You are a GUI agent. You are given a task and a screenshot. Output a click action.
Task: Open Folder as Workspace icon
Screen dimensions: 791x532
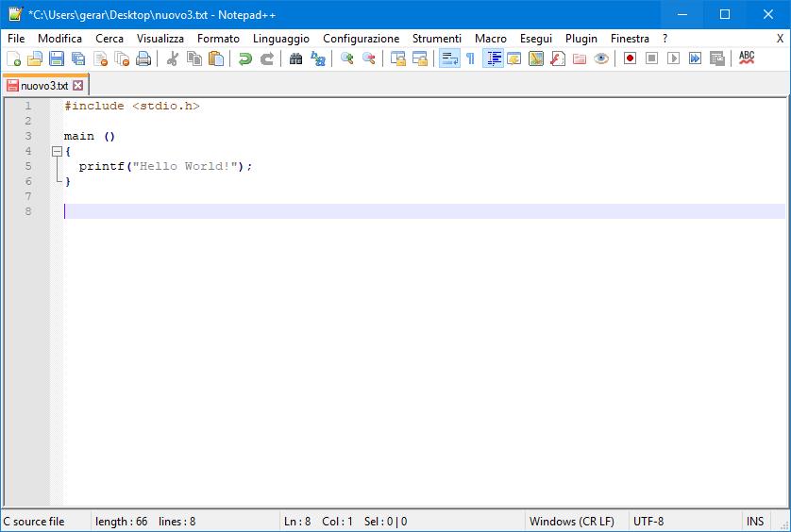(580, 59)
